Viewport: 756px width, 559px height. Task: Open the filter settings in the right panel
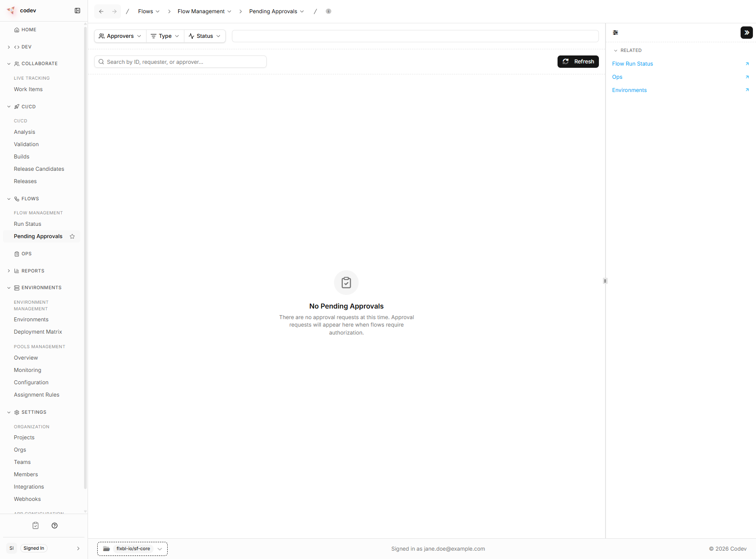[615, 33]
